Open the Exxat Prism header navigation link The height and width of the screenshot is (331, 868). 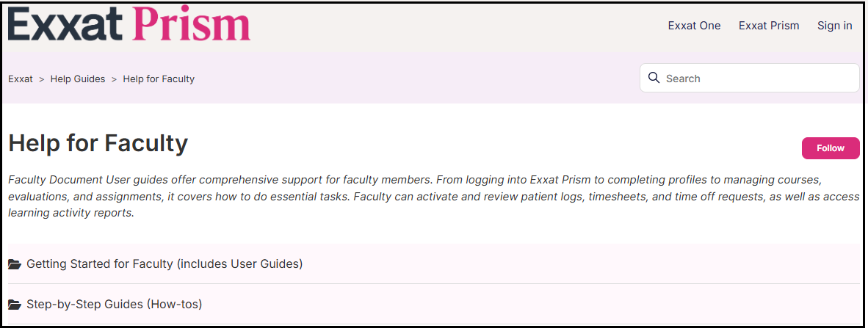(x=768, y=26)
